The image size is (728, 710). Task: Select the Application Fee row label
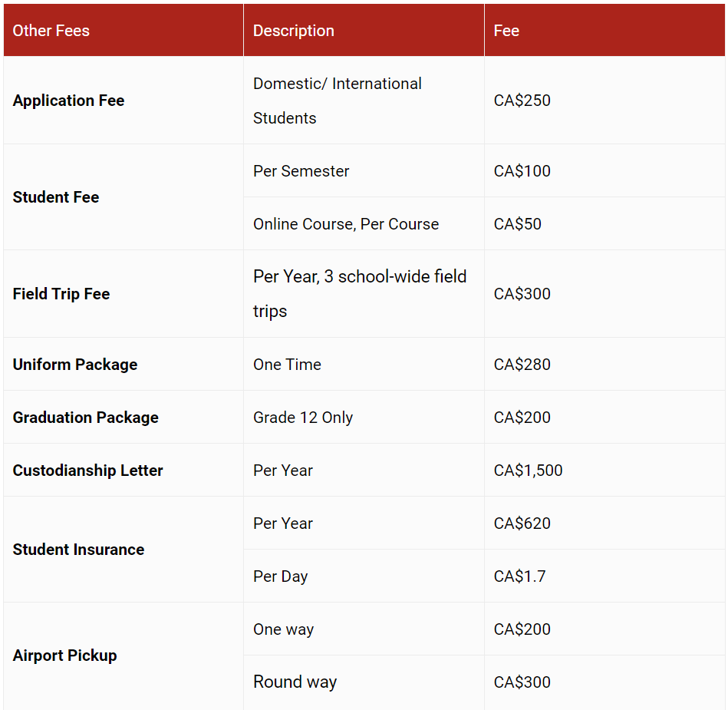click(68, 101)
